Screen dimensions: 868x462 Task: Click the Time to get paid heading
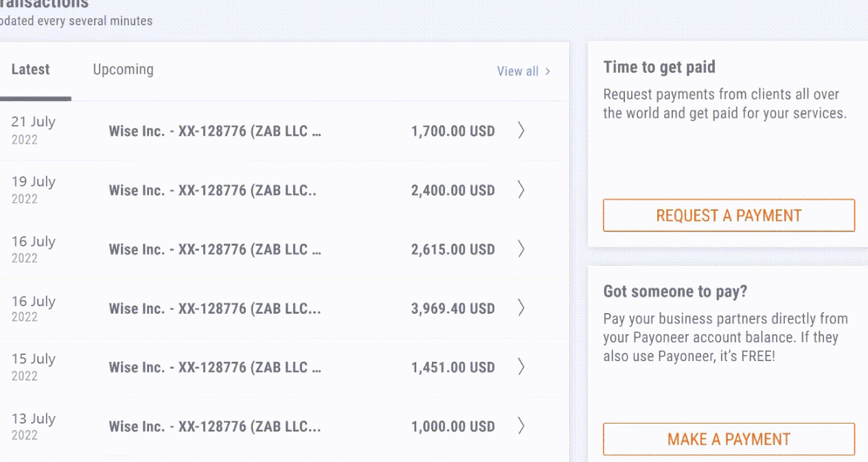tap(659, 67)
